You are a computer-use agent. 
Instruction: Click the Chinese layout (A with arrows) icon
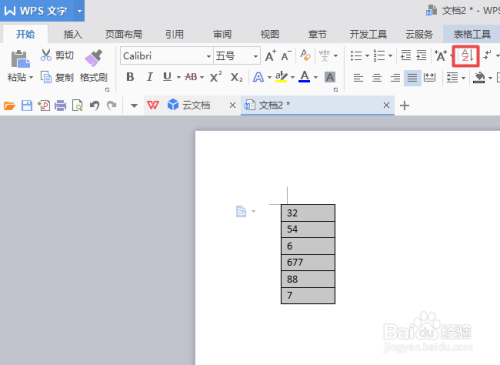(441, 56)
